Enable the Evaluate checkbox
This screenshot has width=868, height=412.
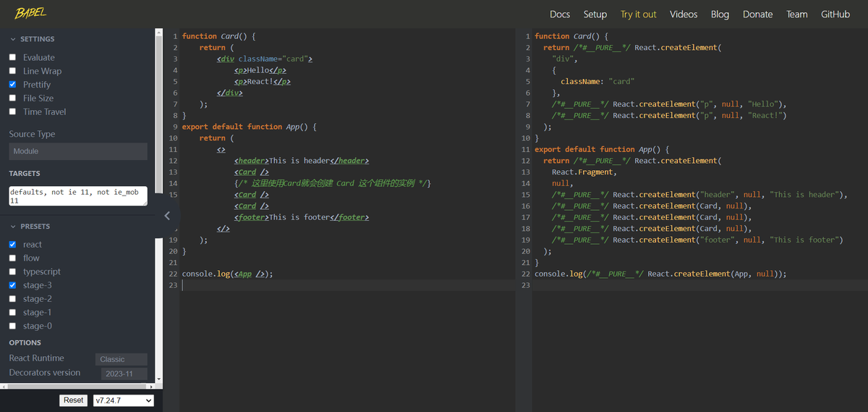tap(12, 57)
